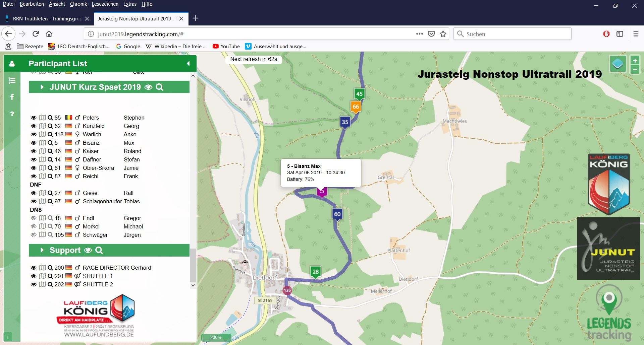Image resolution: width=644 pixels, height=345 pixels.
Task: Collapse the Participant List panel
Action: pos(188,64)
